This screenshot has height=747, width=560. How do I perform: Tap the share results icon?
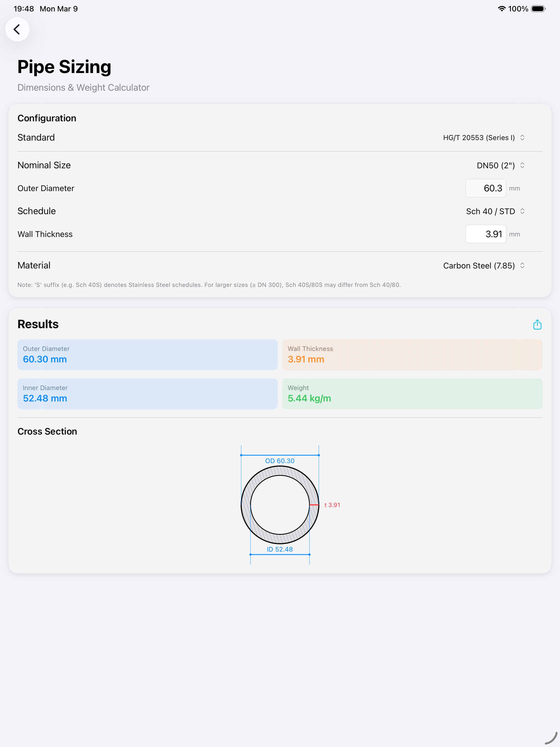537,325
